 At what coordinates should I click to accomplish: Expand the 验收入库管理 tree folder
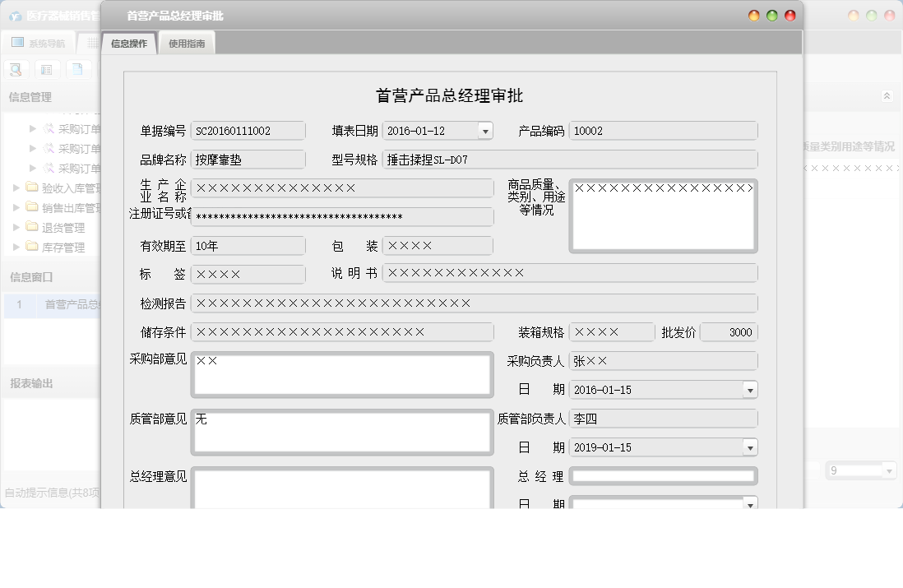(16, 188)
